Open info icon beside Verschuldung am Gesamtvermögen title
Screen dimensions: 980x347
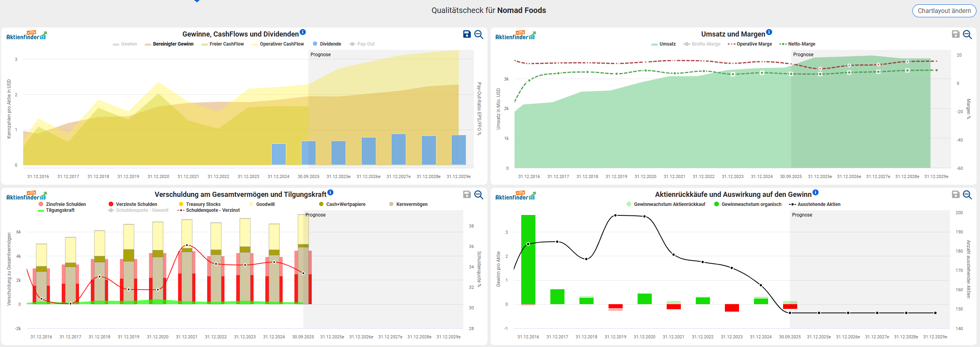coord(331,193)
